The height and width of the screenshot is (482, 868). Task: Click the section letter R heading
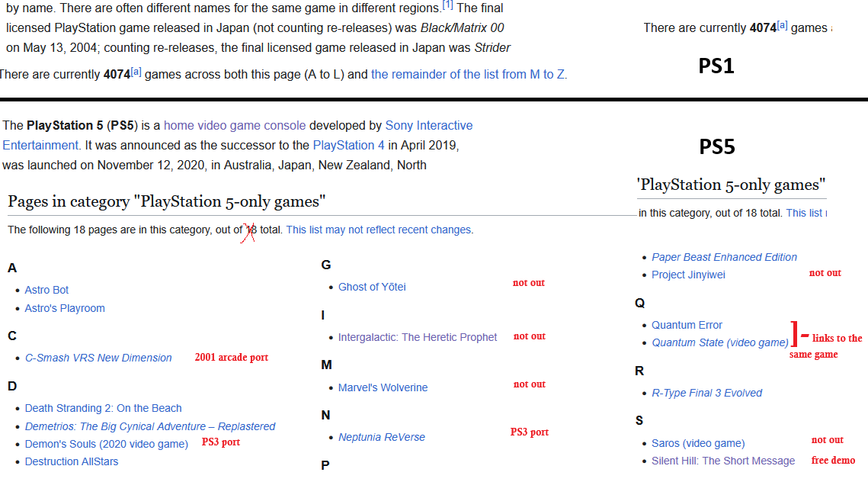pos(639,371)
